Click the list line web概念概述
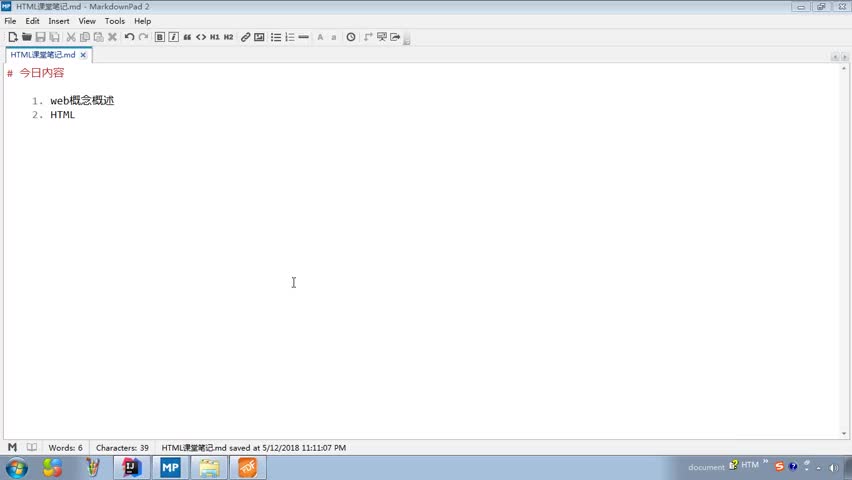This screenshot has height=480, width=852. (x=82, y=101)
